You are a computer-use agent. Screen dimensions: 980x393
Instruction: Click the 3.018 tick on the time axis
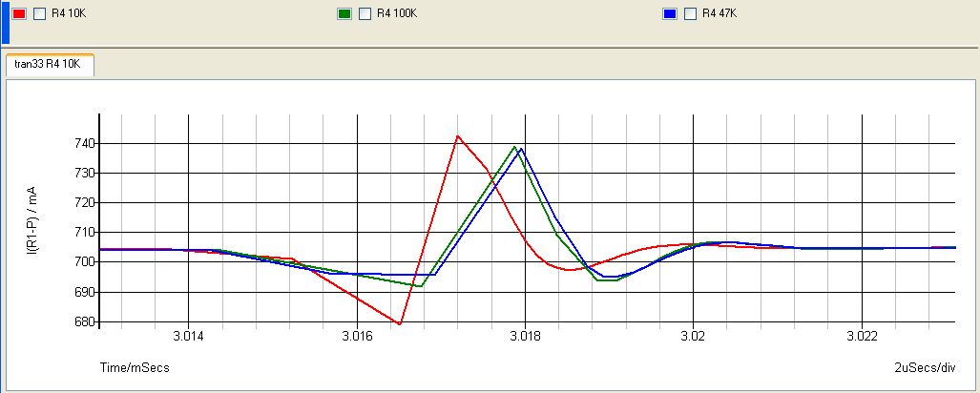pyautogui.click(x=525, y=337)
